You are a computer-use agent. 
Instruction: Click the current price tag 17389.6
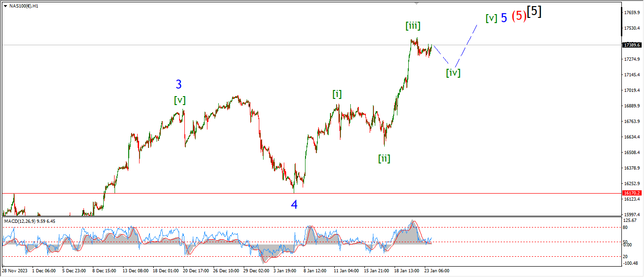(x=632, y=45)
